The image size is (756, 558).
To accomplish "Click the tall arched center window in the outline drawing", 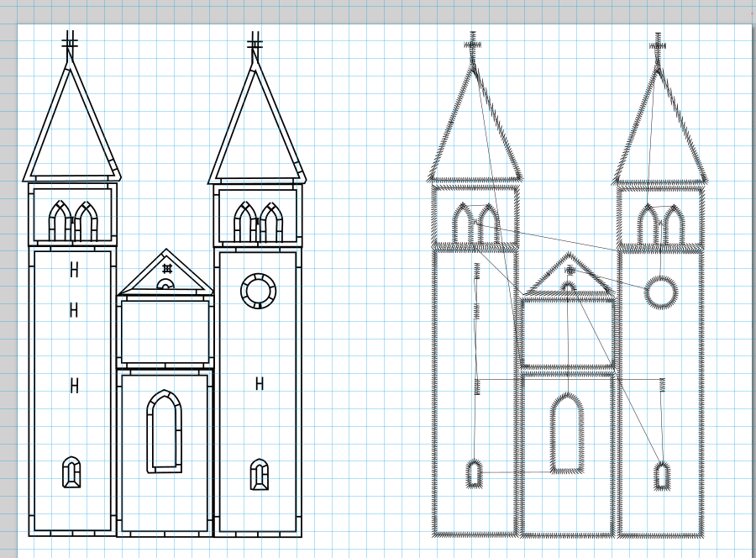I will pos(164,431).
